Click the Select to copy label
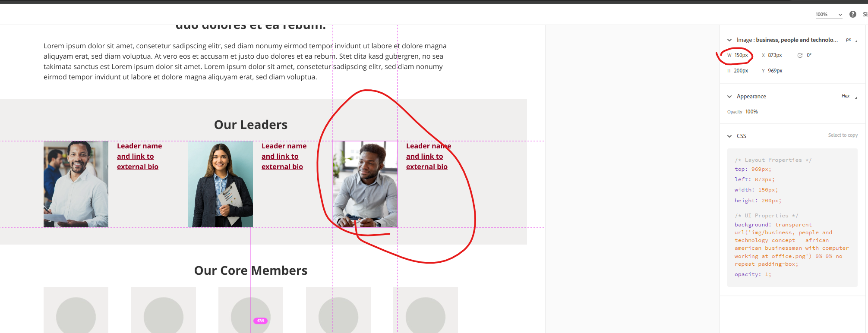This screenshot has width=868, height=333. [x=843, y=135]
